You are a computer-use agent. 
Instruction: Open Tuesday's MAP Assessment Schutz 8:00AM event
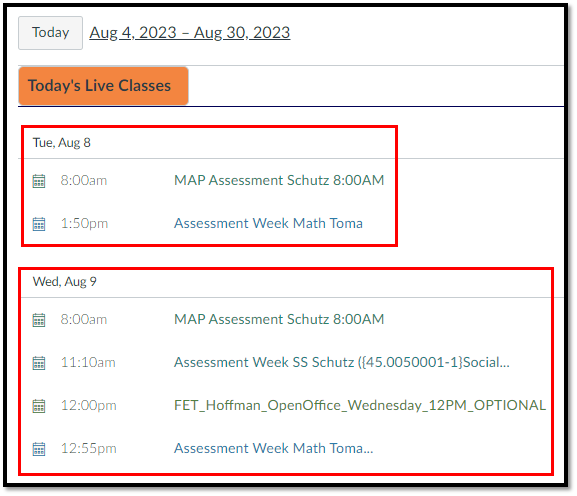click(279, 180)
